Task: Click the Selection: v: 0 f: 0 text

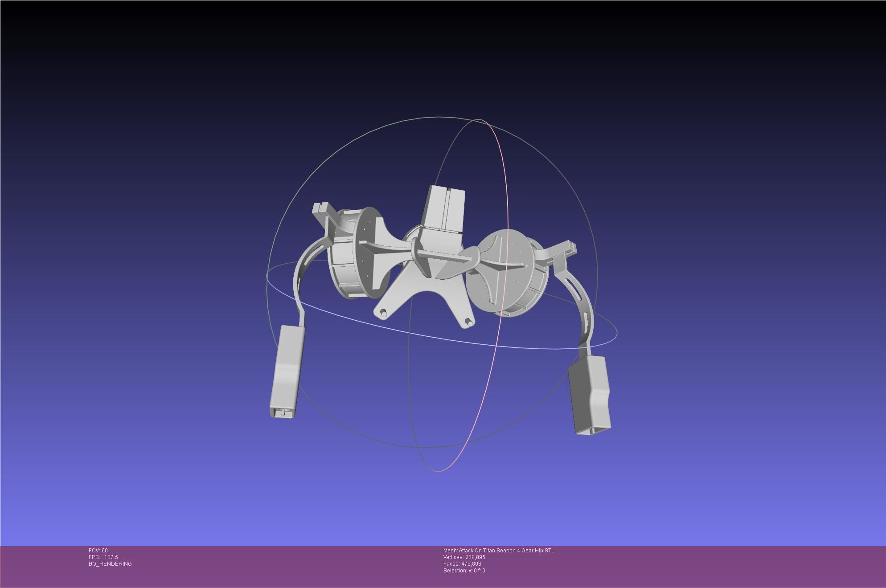Action: (464, 571)
